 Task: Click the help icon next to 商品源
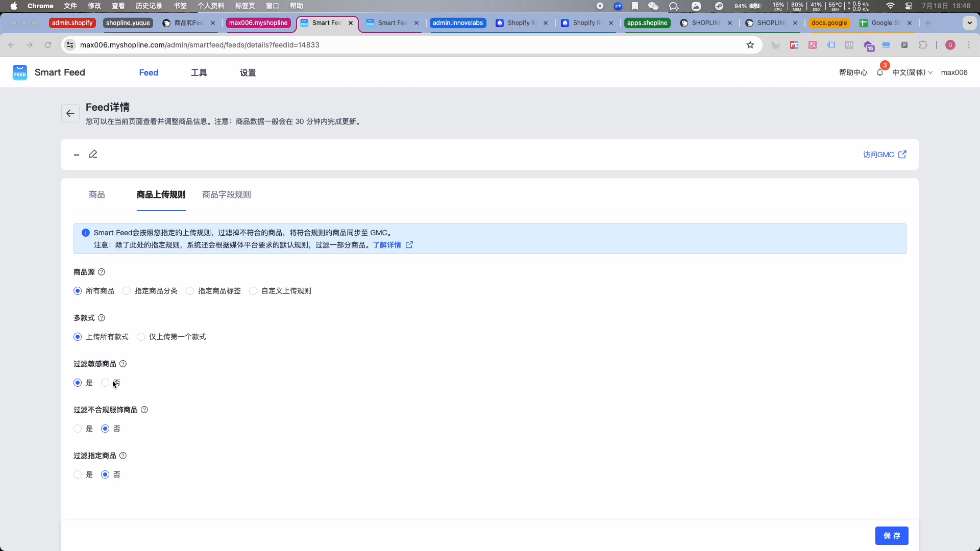click(102, 272)
